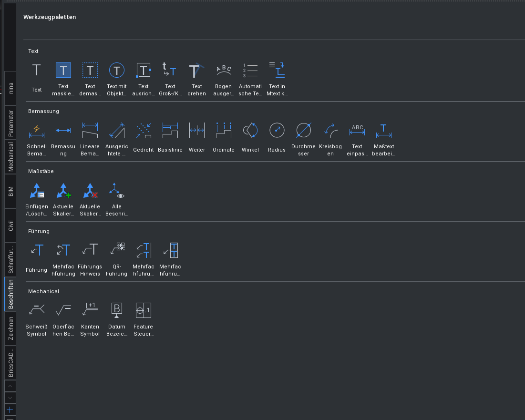The width and height of the screenshot is (525, 420).
Task: Click the Mechanical section header label
Action: pos(43,291)
